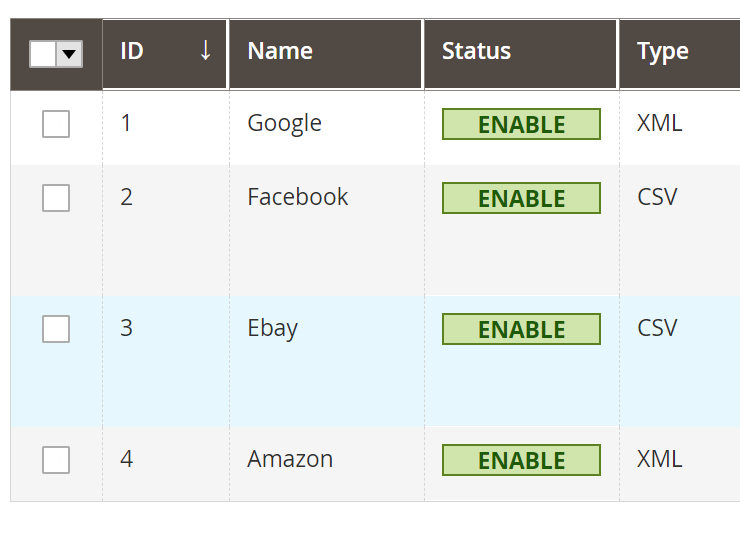
Task: Sort by the Status column header
Action: (x=521, y=54)
